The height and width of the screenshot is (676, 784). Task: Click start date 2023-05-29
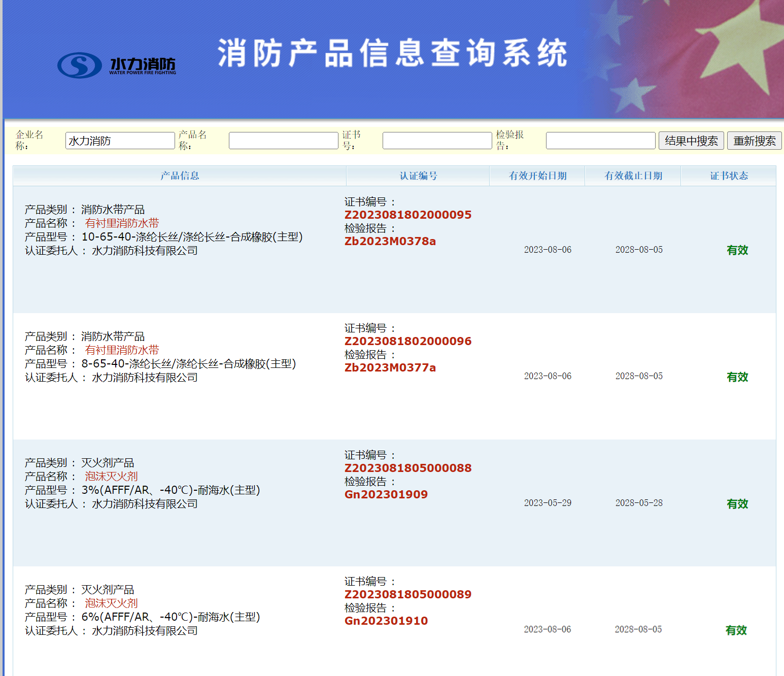pos(548,503)
